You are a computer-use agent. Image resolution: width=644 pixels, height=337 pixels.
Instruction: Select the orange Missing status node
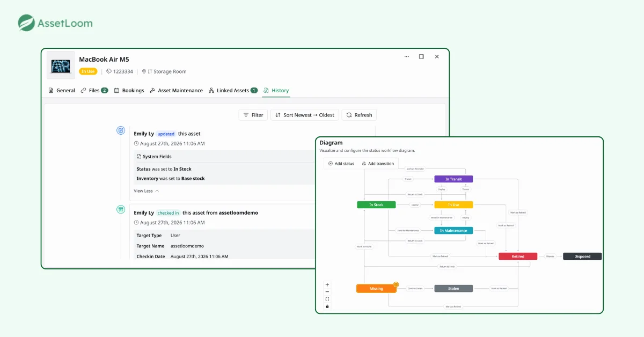pos(376,289)
